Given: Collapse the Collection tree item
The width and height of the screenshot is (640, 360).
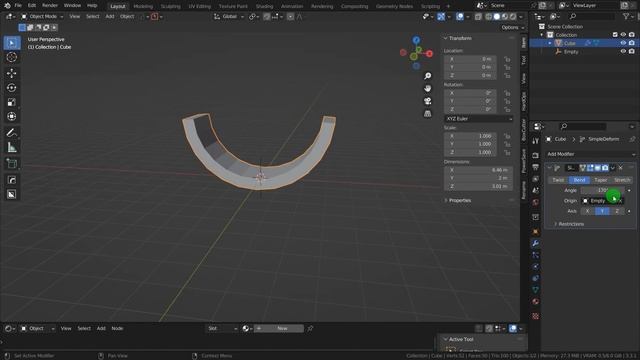Looking at the screenshot, I should coord(542,35).
